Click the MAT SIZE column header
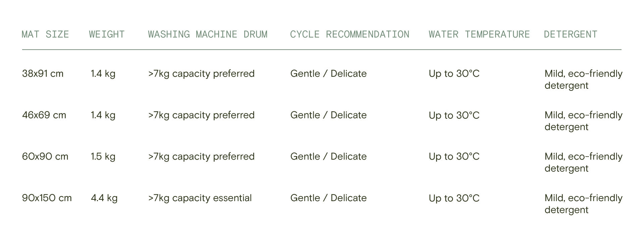 [45, 34]
